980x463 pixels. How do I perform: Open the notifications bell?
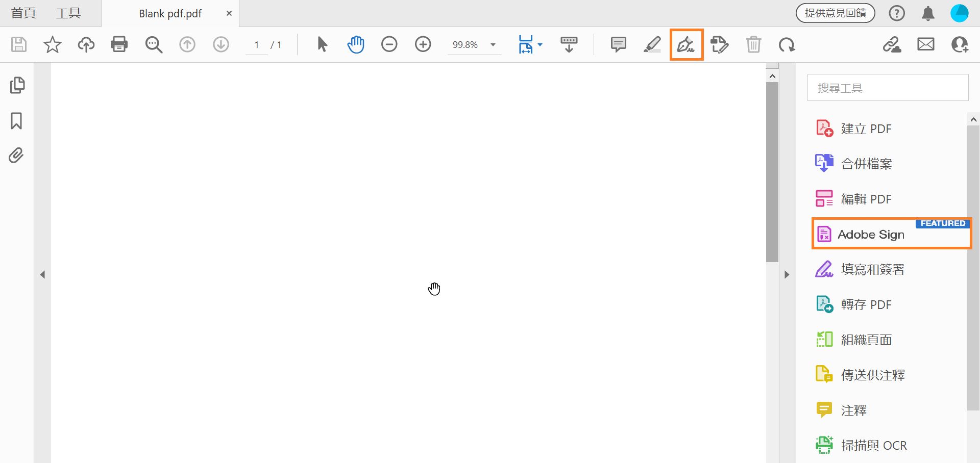pyautogui.click(x=928, y=13)
